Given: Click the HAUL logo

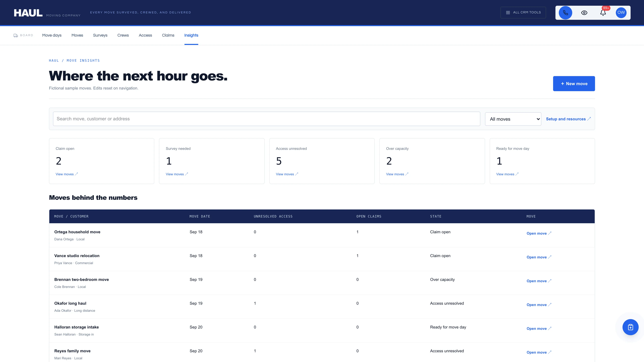Looking at the screenshot, I should [28, 13].
